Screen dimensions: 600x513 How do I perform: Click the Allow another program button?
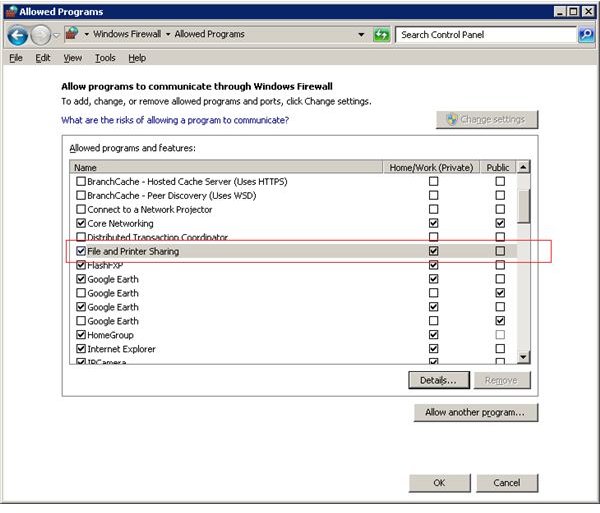click(x=475, y=412)
